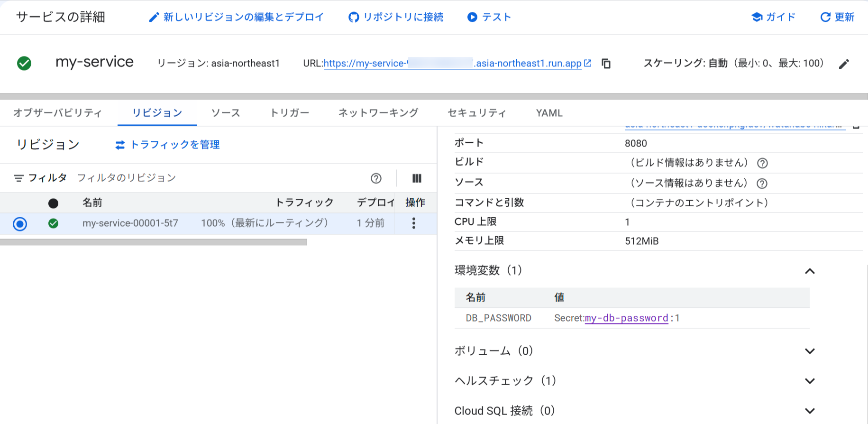This screenshot has width=868, height=424.
Task: Click horizontal scrollbar under revisions table
Action: tap(154, 242)
